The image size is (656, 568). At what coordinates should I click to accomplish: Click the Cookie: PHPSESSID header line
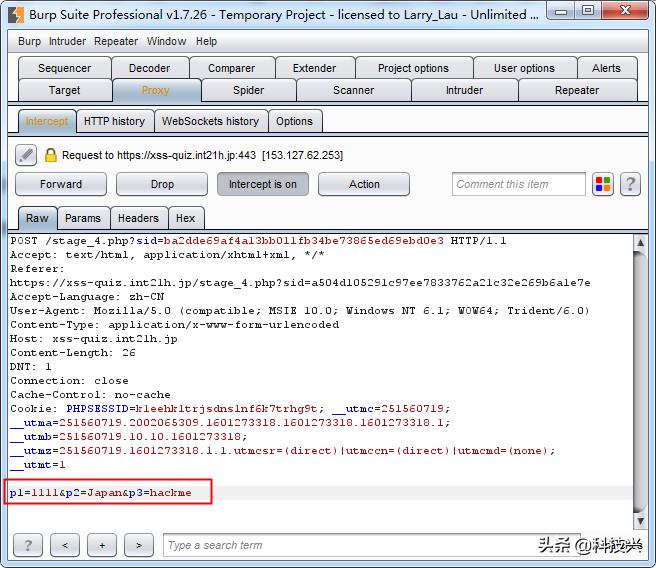pyautogui.click(x=230, y=409)
